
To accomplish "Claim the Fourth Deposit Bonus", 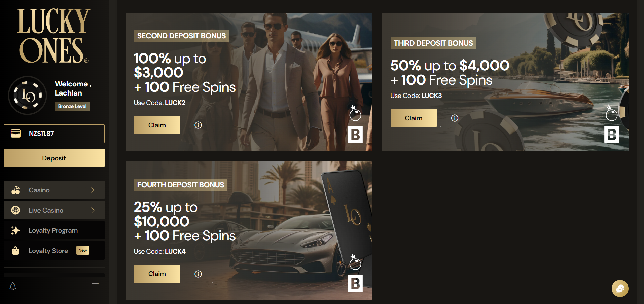I will [157, 274].
